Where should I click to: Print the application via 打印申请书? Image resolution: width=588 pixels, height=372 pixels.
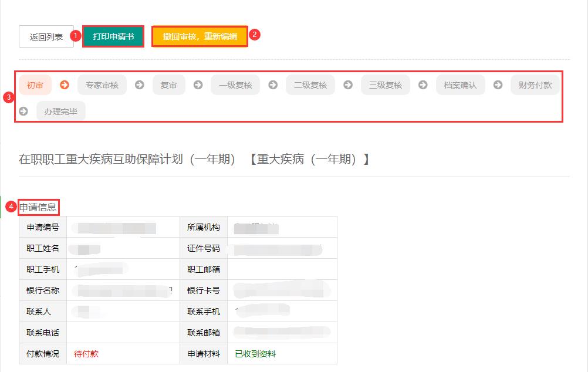pyautogui.click(x=113, y=36)
